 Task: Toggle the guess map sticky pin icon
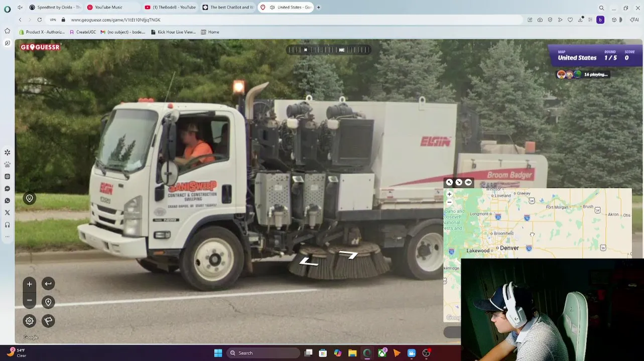468,183
